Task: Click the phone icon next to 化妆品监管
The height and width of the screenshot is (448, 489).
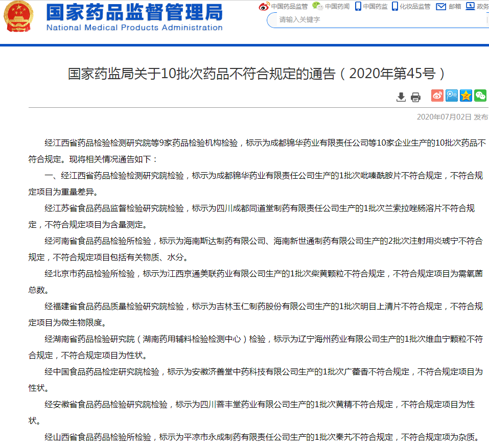Action: pos(395,6)
